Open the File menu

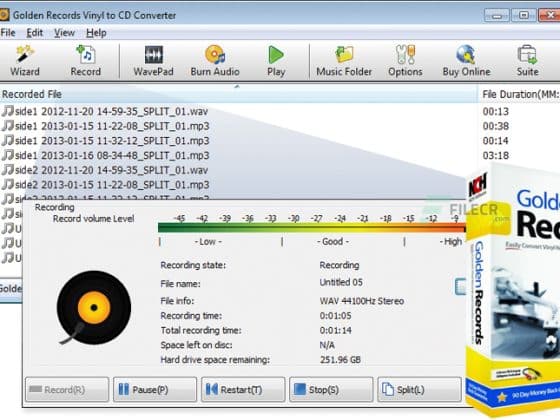pos(8,33)
